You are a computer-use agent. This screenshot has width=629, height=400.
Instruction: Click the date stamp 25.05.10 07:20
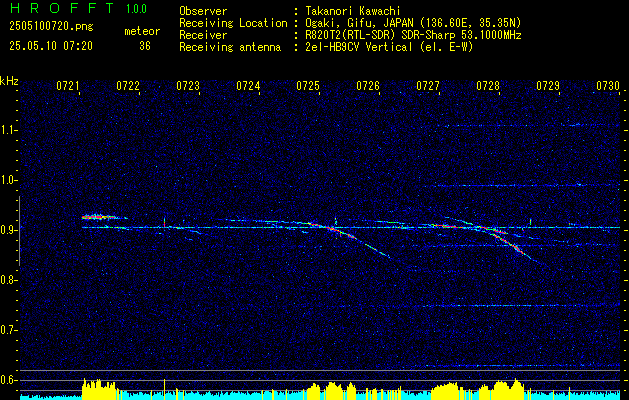click(x=51, y=46)
